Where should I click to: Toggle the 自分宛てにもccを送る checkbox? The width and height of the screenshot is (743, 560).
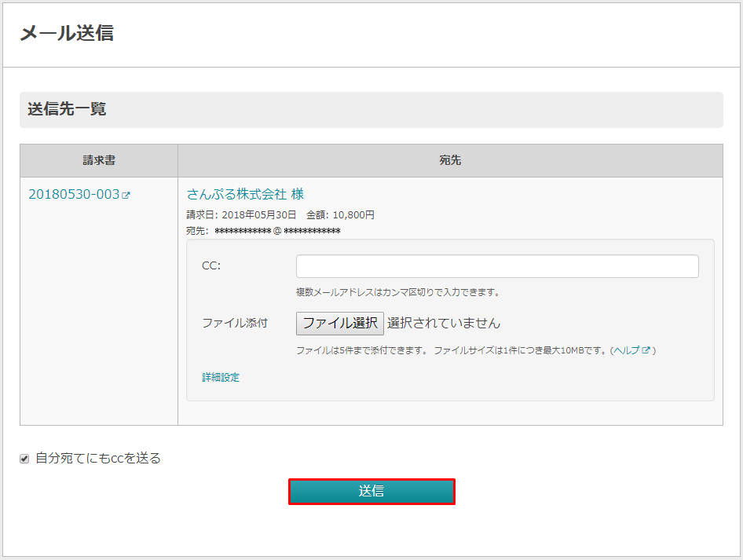(24, 459)
